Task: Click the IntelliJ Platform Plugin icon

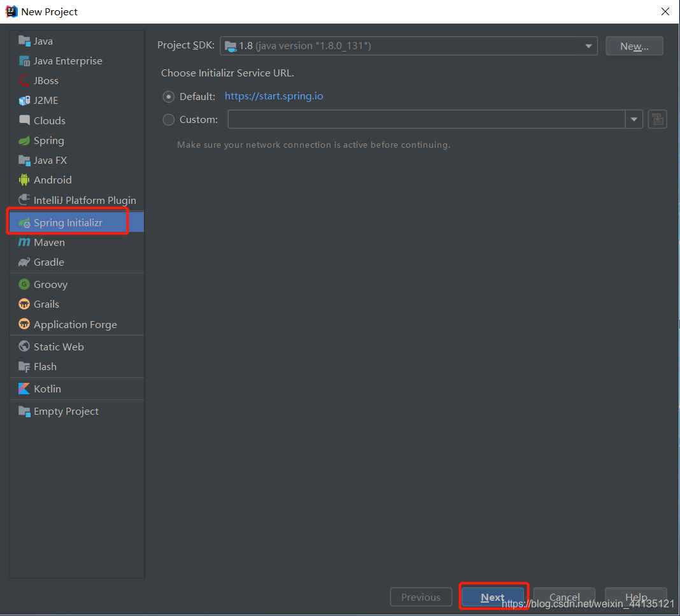Action: (x=24, y=199)
